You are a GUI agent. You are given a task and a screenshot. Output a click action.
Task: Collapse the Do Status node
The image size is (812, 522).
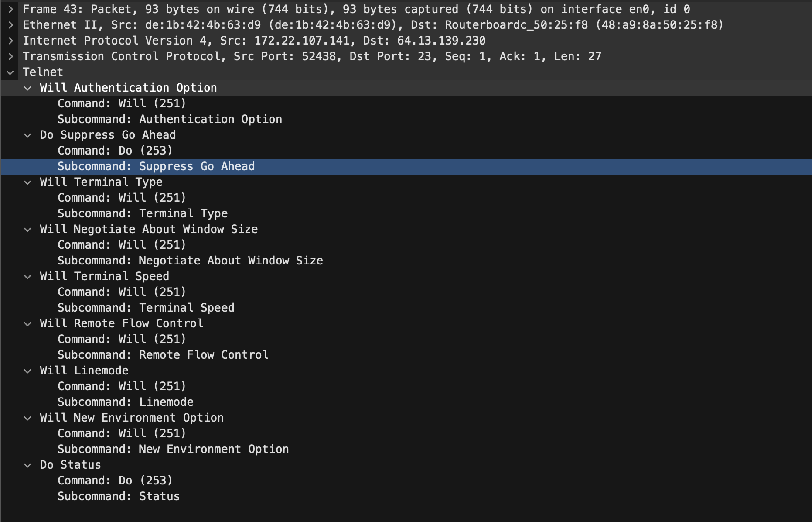pyautogui.click(x=27, y=465)
